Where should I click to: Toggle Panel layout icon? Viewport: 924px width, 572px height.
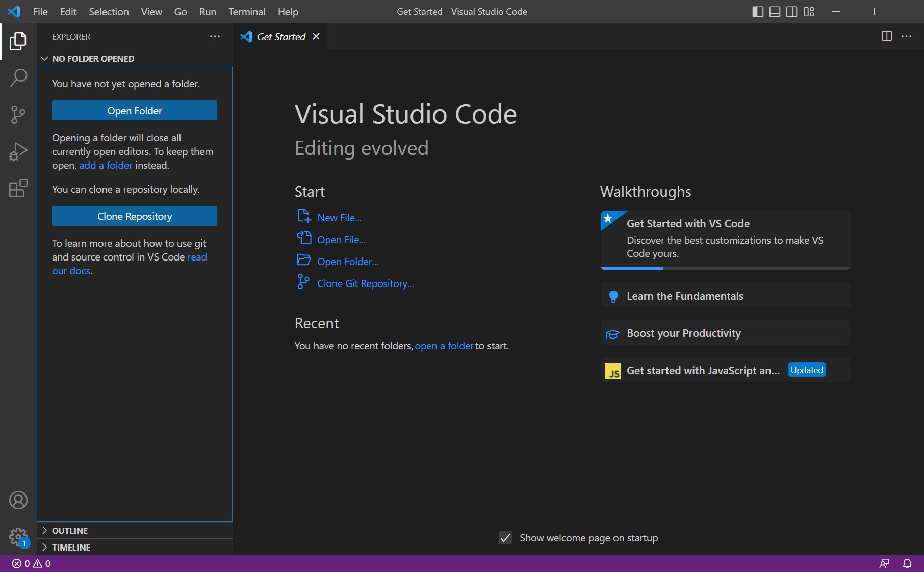pos(775,11)
